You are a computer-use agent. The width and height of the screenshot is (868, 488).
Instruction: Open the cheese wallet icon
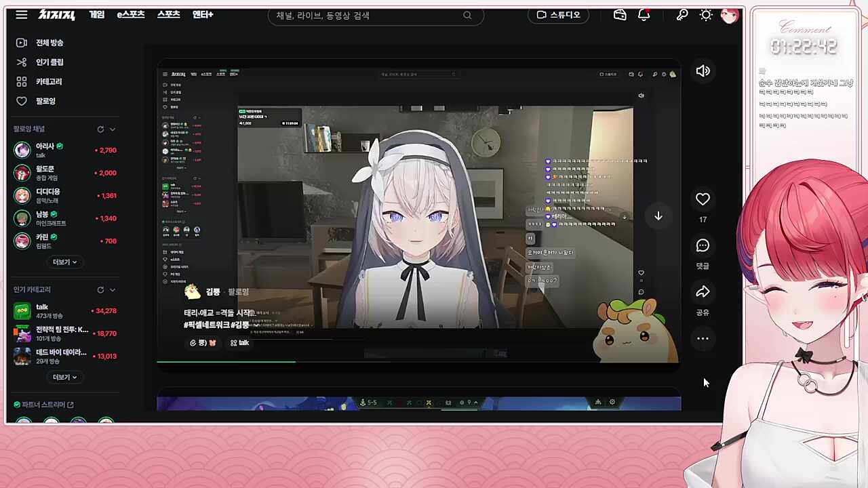coord(620,15)
